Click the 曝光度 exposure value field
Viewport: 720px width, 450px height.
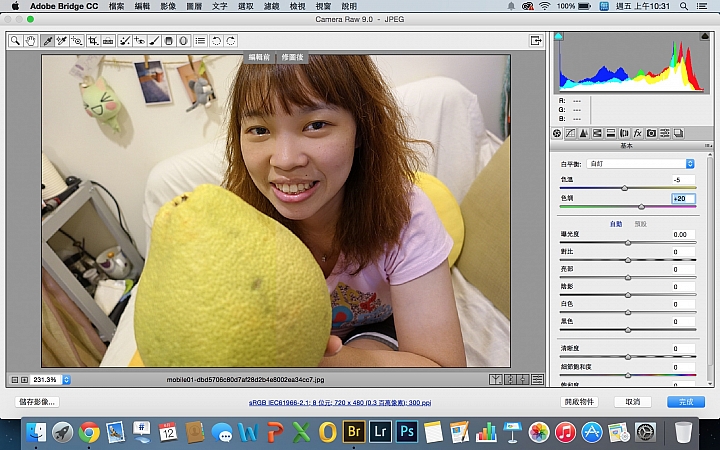click(683, 234)
